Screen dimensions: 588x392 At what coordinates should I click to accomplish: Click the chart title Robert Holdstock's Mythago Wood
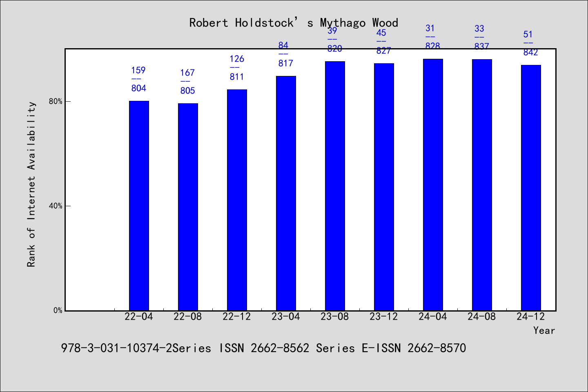click(294, 23)
